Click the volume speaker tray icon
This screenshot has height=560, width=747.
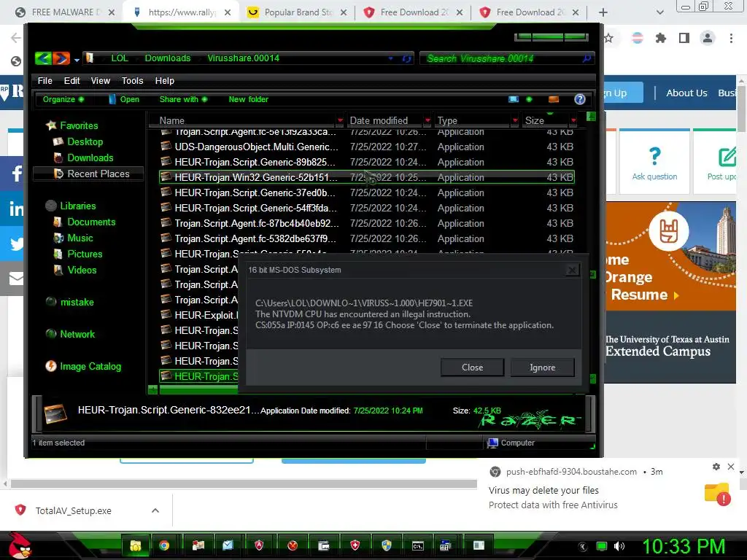coord(619,546)
